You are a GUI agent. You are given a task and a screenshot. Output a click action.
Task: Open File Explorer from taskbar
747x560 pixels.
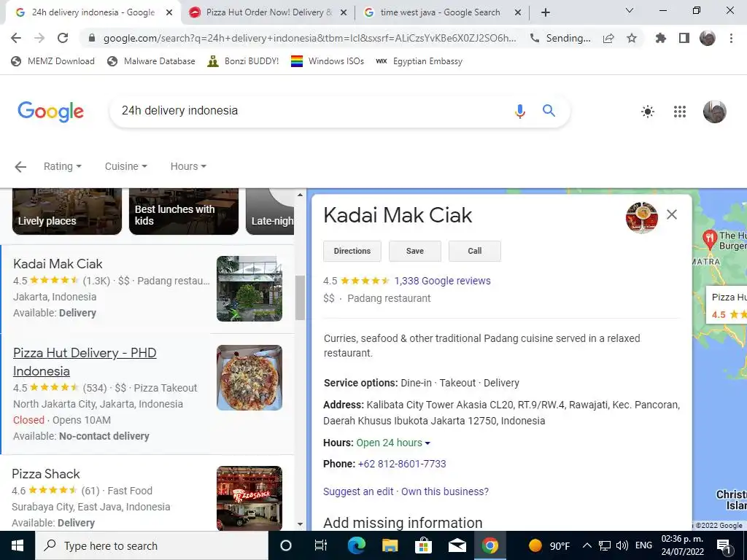(x=390, y=545)
